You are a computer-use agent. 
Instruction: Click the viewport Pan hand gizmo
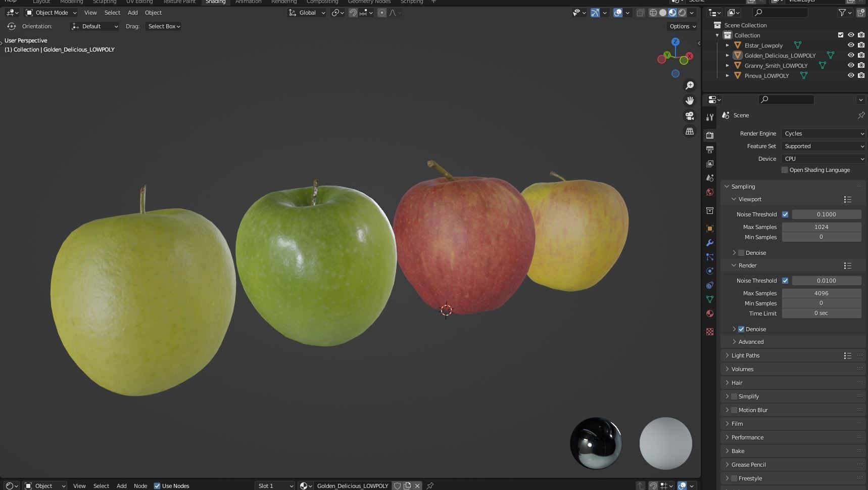689,101
